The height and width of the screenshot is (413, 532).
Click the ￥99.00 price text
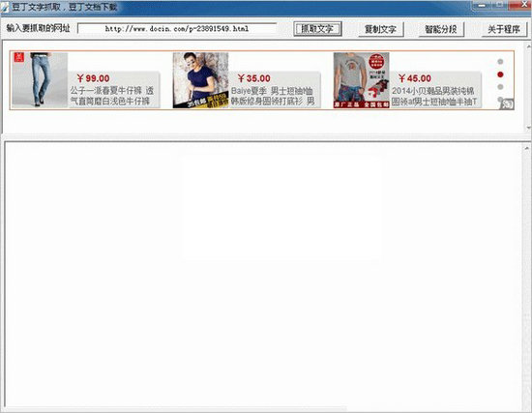click(93, 78)
